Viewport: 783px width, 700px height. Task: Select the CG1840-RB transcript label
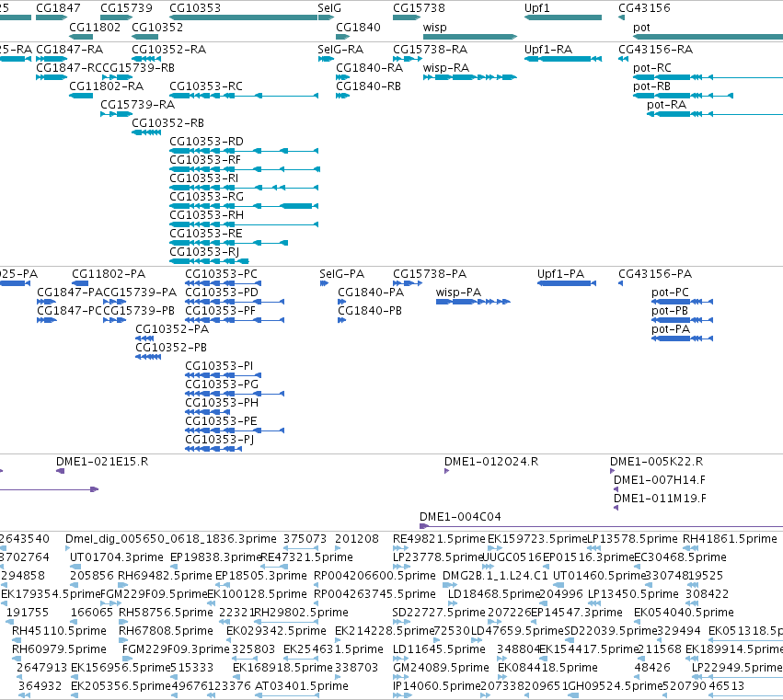(x=369, y=86)
